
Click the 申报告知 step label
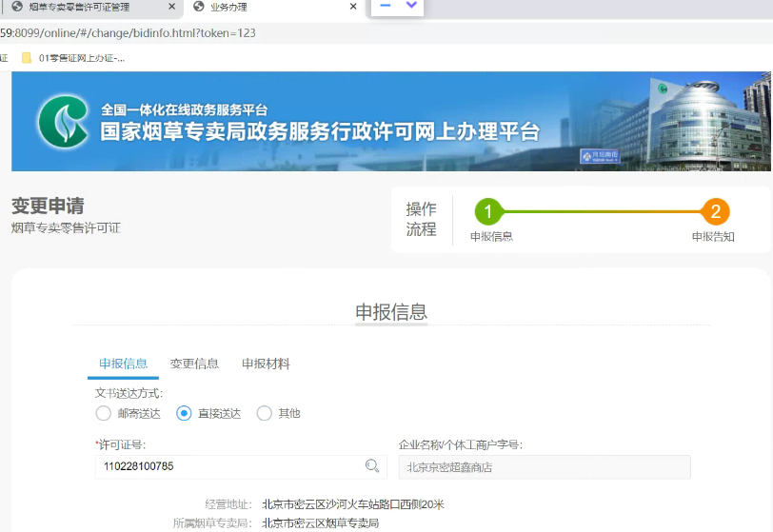coord(713,237)
